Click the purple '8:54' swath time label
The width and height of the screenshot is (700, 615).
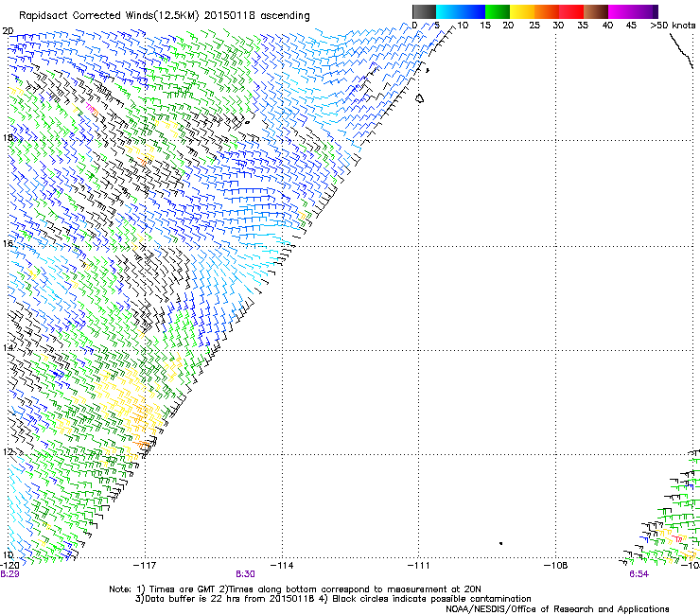pyautogui.click(x=639, y=574)
